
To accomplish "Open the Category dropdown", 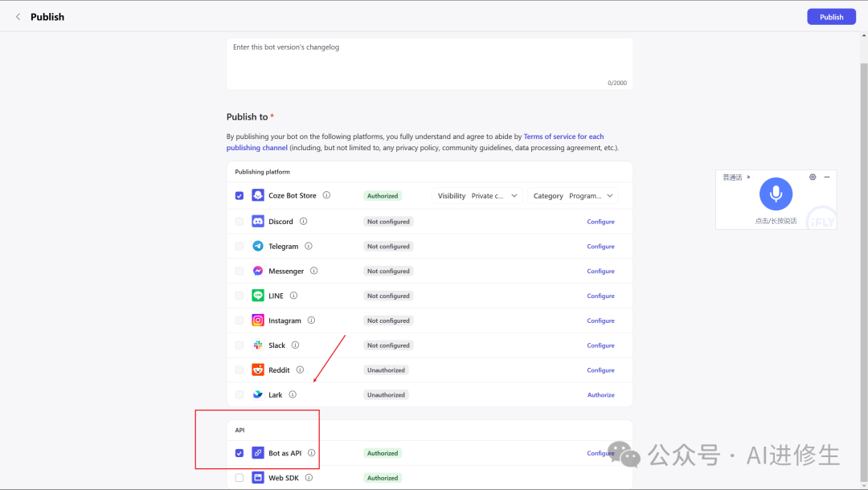I will point(573,196).
